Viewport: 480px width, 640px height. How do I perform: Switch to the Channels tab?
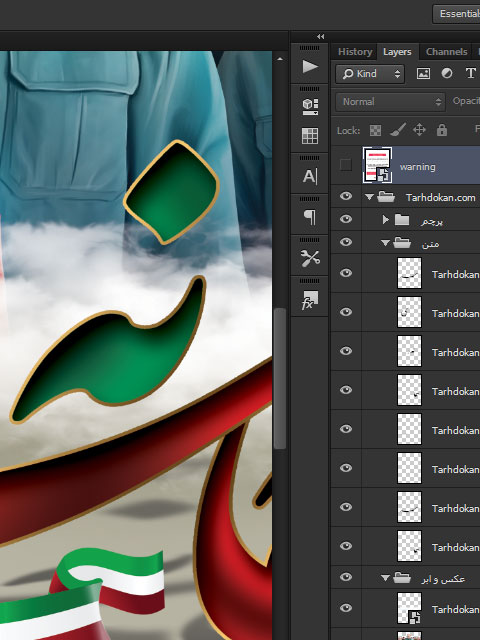[446, 52]
